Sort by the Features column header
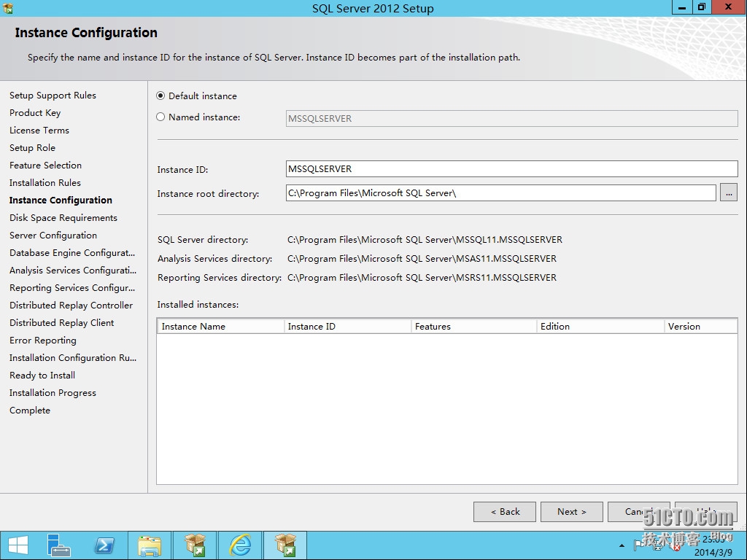Viewport: 747px width, 560px height. (474, 326)
